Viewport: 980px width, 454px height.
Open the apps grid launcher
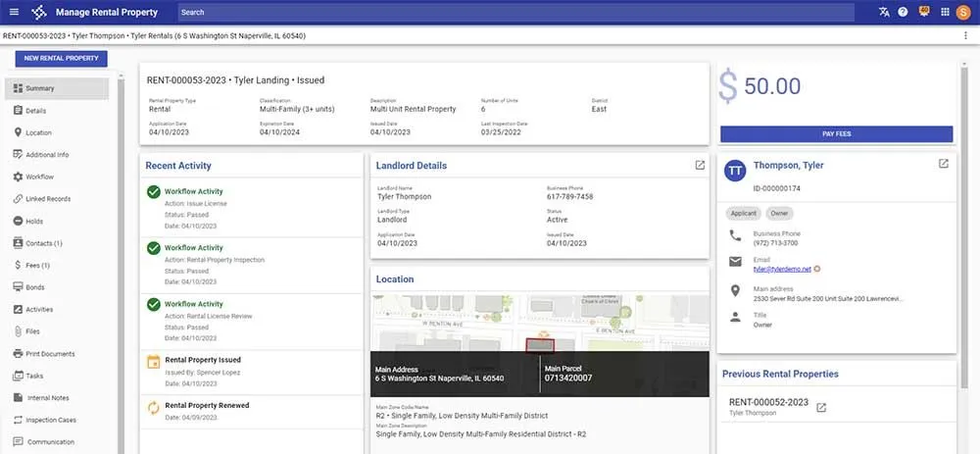pos(944,13)
